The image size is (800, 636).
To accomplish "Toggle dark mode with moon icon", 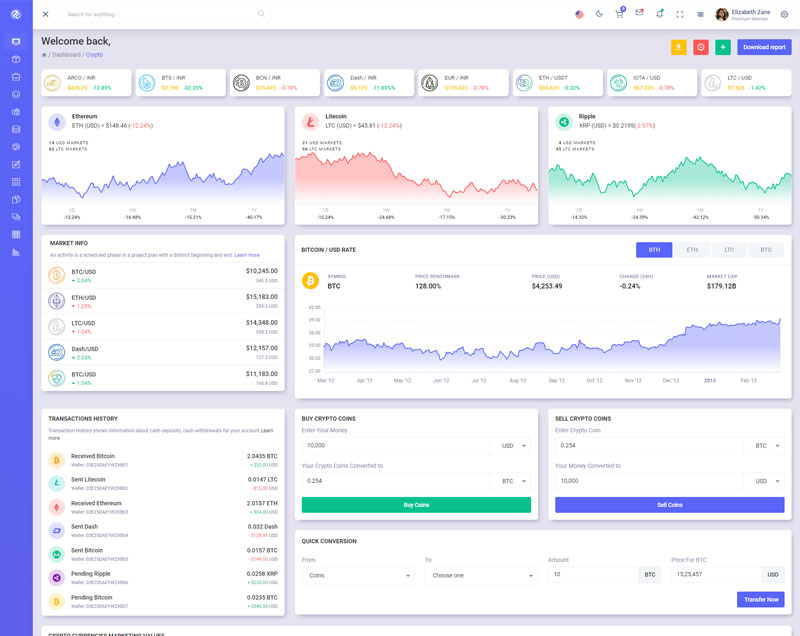I will (599, 14).
